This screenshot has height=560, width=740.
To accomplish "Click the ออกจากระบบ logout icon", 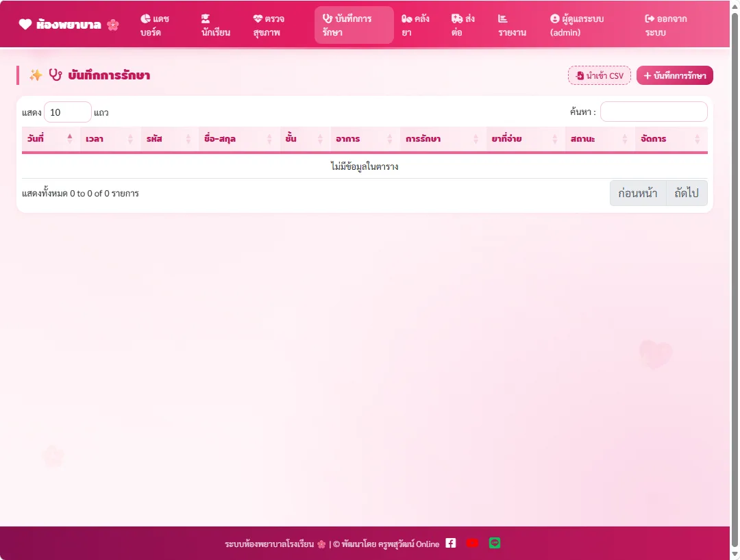I will point(650,19).
